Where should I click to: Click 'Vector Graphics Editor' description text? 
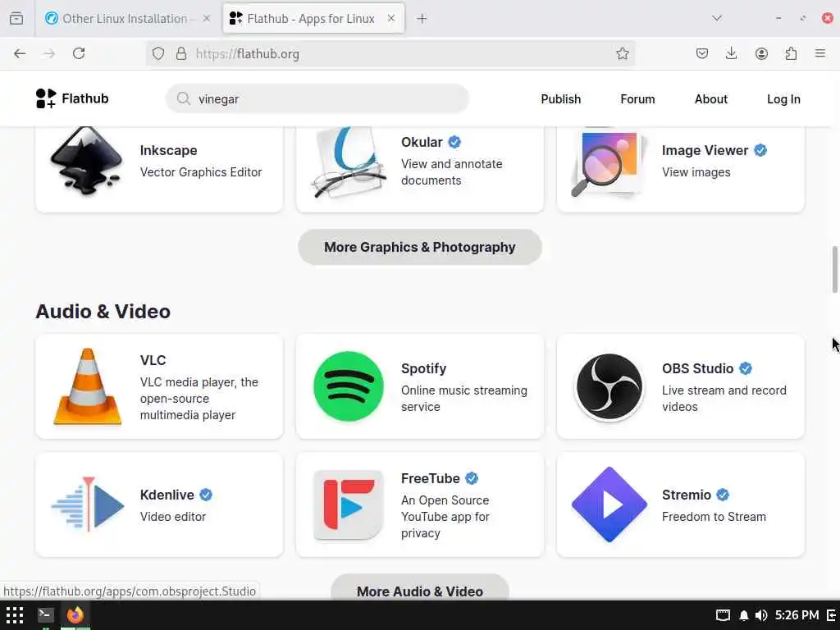point(201,172)
